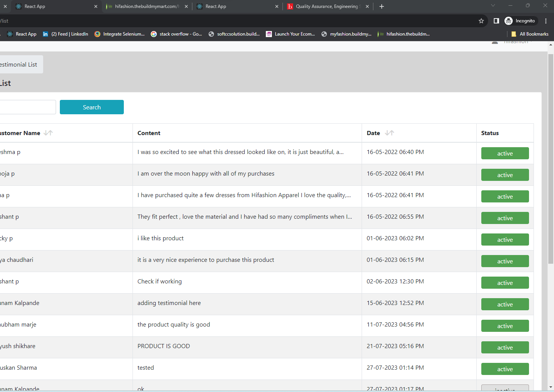Switch to Quality Assurance, Engineering browser tab

328,6
